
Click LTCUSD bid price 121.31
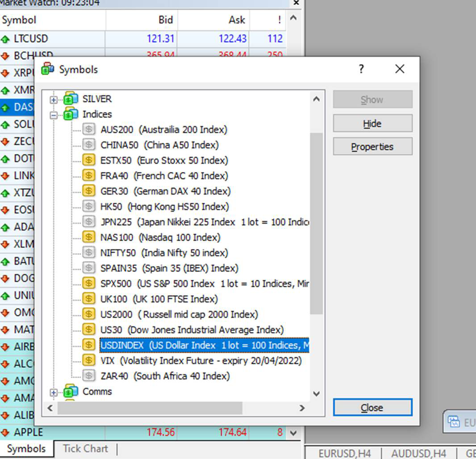pyautogui.click(x=161, y=39)
